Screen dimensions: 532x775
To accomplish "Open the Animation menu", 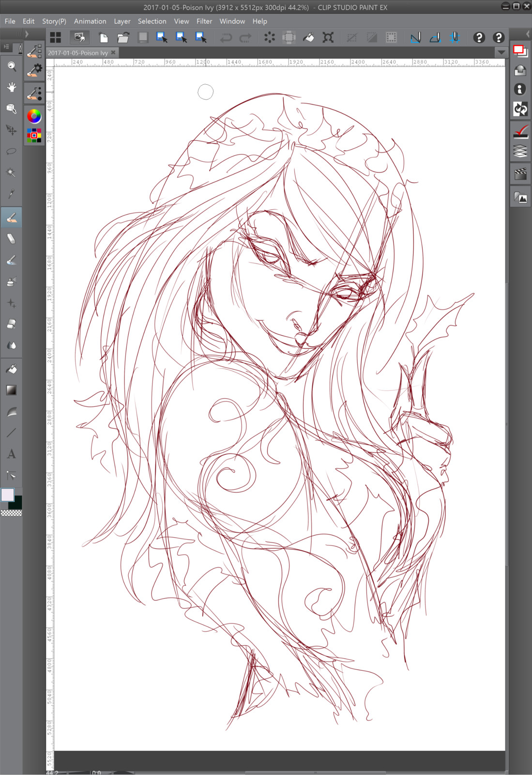I will coord(90,21).
